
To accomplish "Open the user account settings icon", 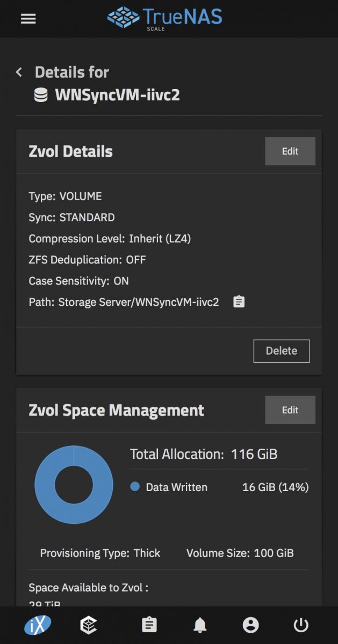I will pyautogui.click(x=250, y=625).
